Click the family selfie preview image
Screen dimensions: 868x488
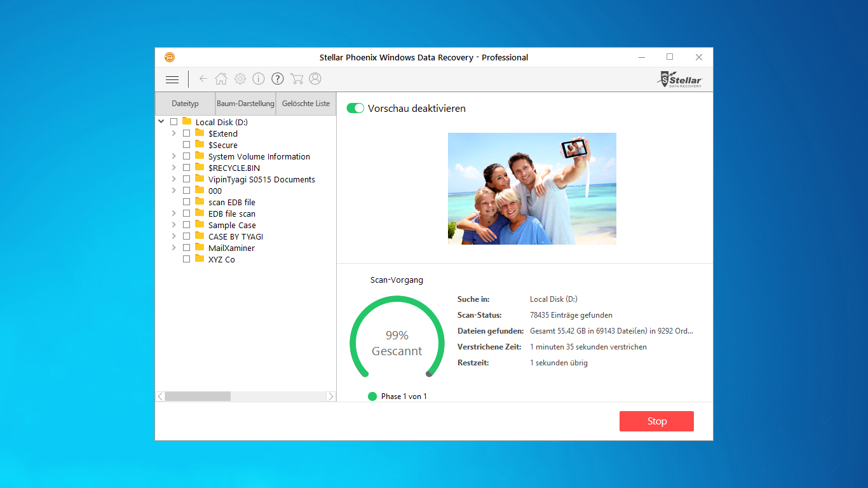[532, 189]
